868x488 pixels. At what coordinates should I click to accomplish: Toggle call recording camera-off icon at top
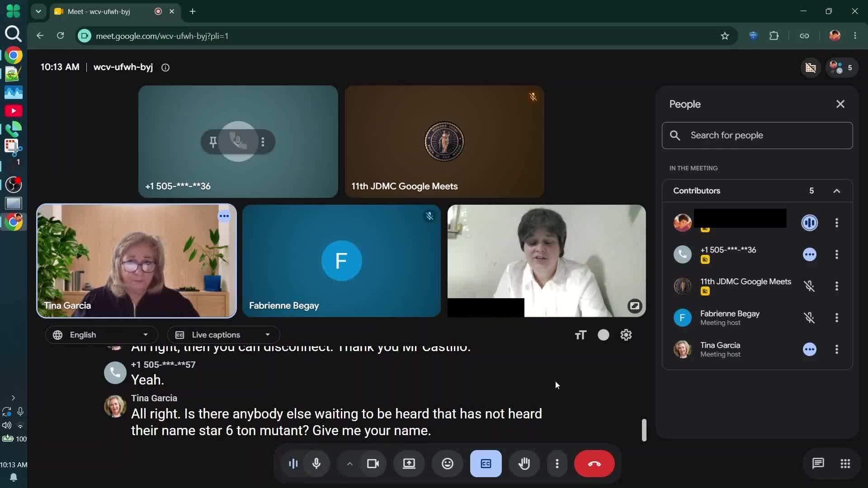(x=811, y=68)
